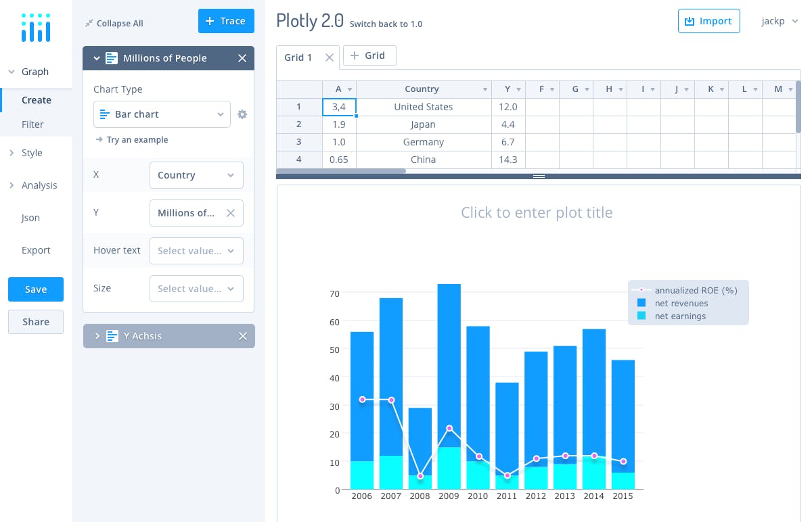This screenshot has height=522, width=812.
Task: Click the plot title placeholder text
Action: pos(537,212)
